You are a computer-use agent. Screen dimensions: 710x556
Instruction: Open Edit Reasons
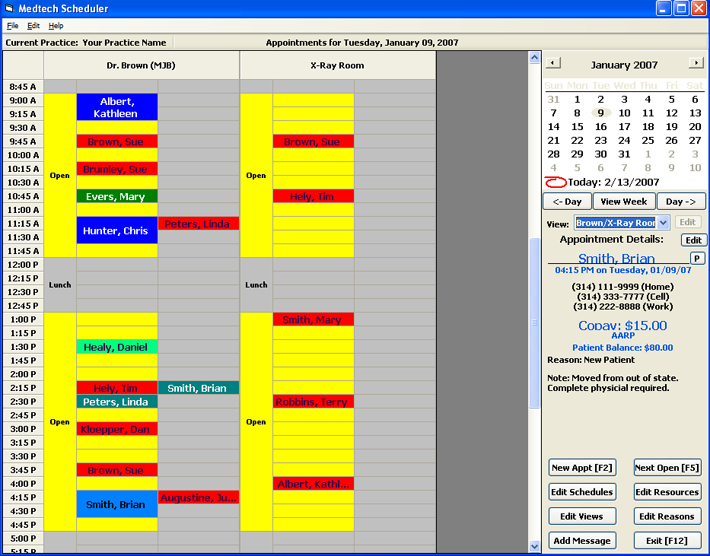coord(667,516)
